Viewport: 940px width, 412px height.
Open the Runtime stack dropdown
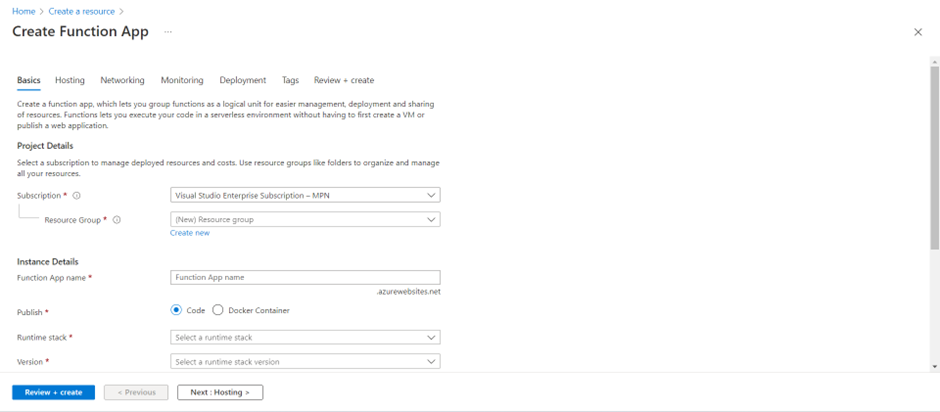[x=305, y=337]
